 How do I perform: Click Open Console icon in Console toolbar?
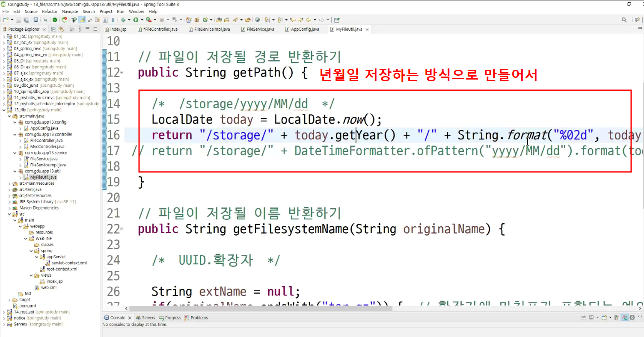604,318
